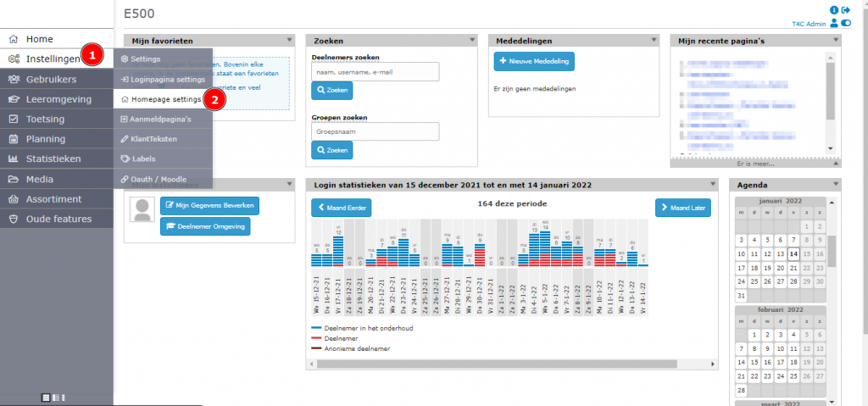Click the login statistics horizontal scrollbar
868x406 pixels.
[492, 364]
